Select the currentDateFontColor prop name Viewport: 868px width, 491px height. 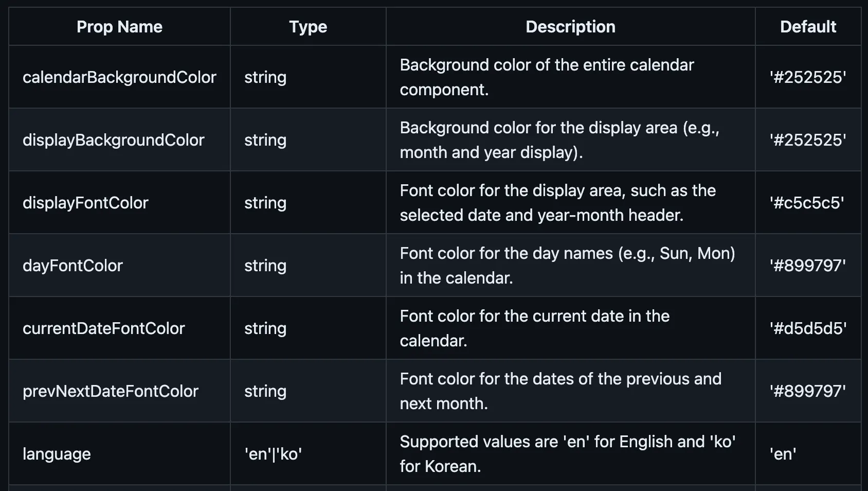(104, 328)
